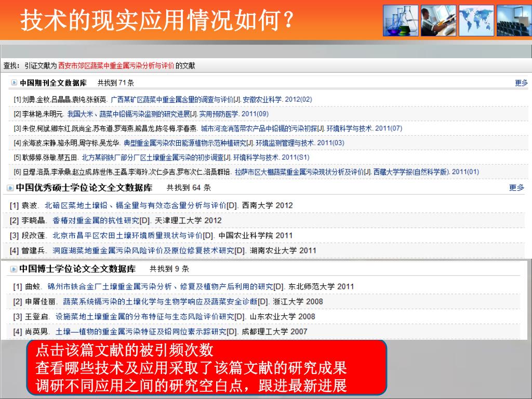Image resolution: width=532 pixels, height=399 pixels.
Task: Click the heading 中国优秀硕士学位论文全文数据库
Action: [x=84, y=188]
